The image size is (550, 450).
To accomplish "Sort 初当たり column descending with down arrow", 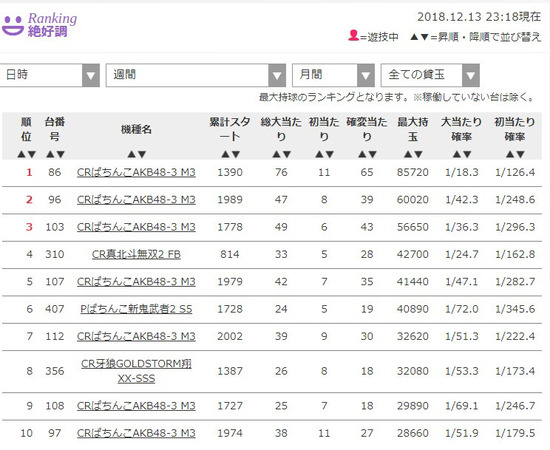I will pos(329,154).
